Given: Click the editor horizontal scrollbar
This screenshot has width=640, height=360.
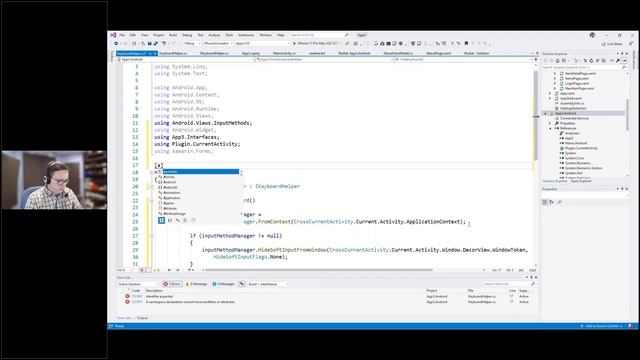Looking at the screenshot, I should [319, 270].
